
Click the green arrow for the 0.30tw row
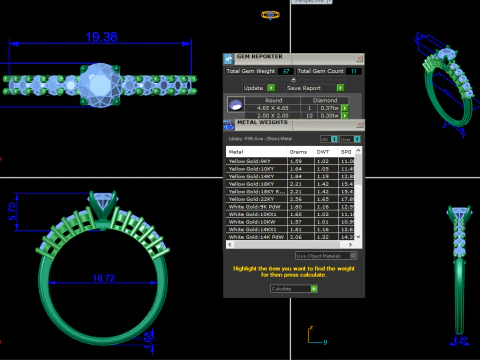[x=345, y=115]
